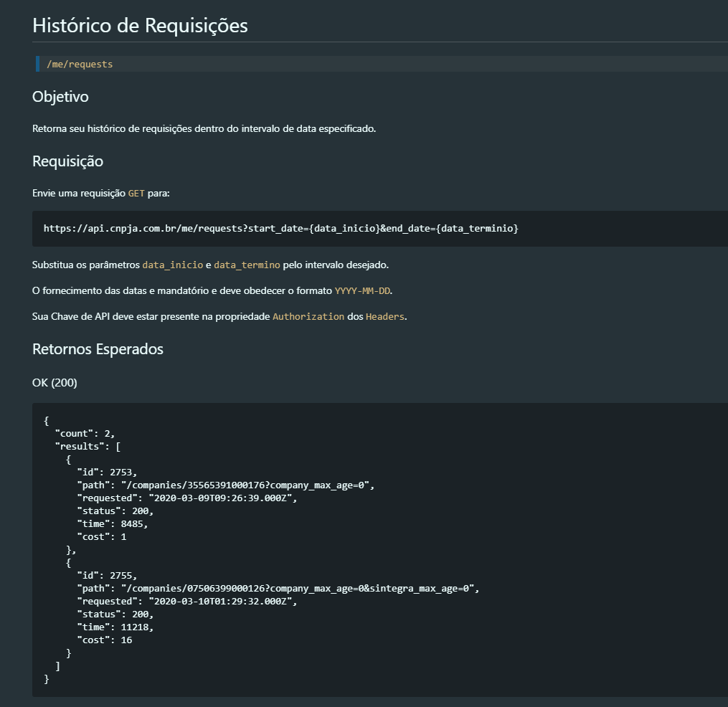This screenshot has width=728, height=707.
Task: Click the "Histórico de Requisições" heading
Action: click(140, 26)
